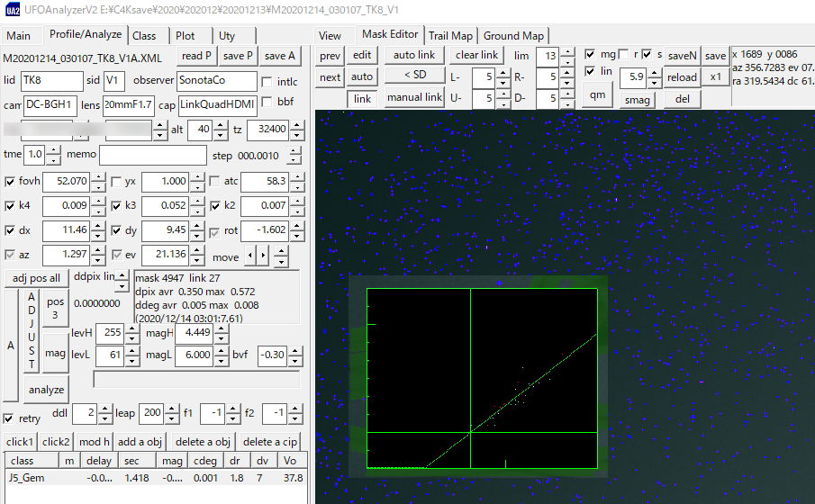Click the pos 3 button

coord(56,308)
